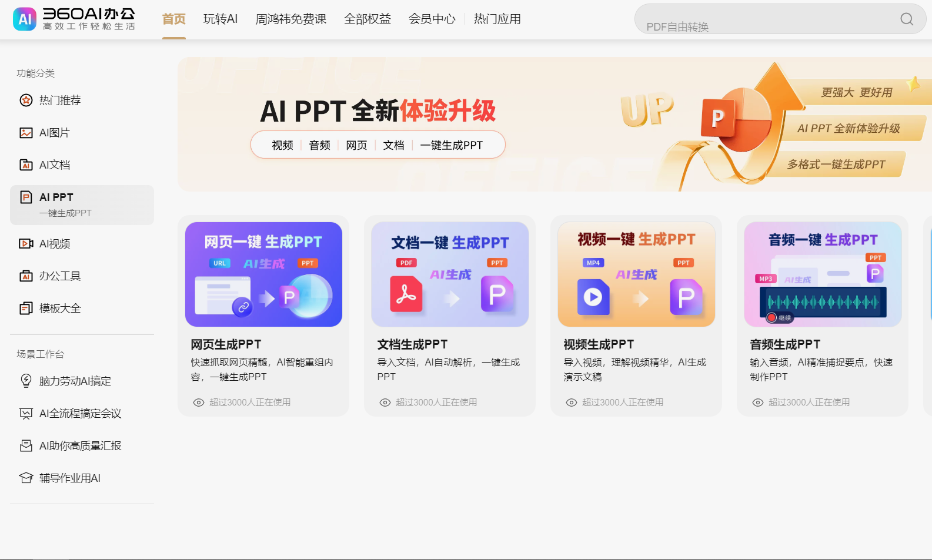Click the 辅导作业用AI graduation cap icon
Viewport: 932px width, 560px height.
26,478
